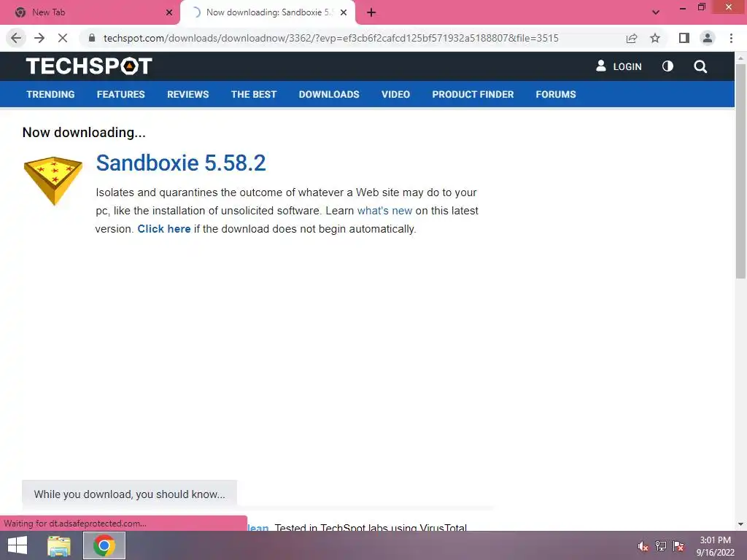
Task: Click the network tray icon
Action: tap(661, 546)
